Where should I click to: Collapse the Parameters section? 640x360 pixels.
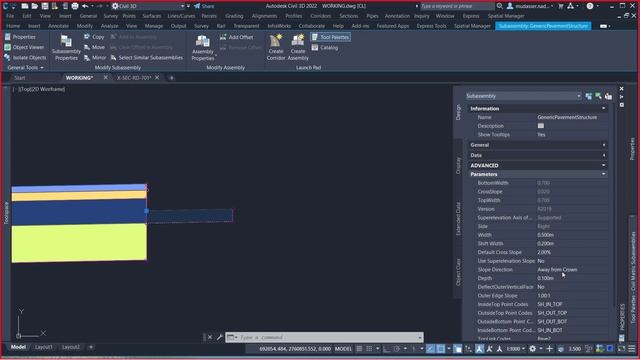pos(603,174)
